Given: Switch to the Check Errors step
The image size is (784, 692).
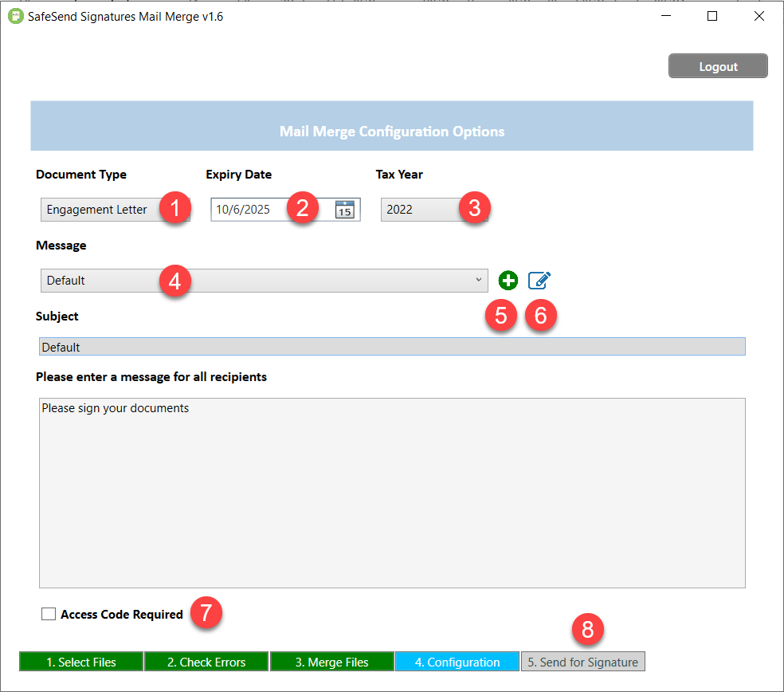Looking at the screenshot, I should pyautogui.click(x=206, y=661).
